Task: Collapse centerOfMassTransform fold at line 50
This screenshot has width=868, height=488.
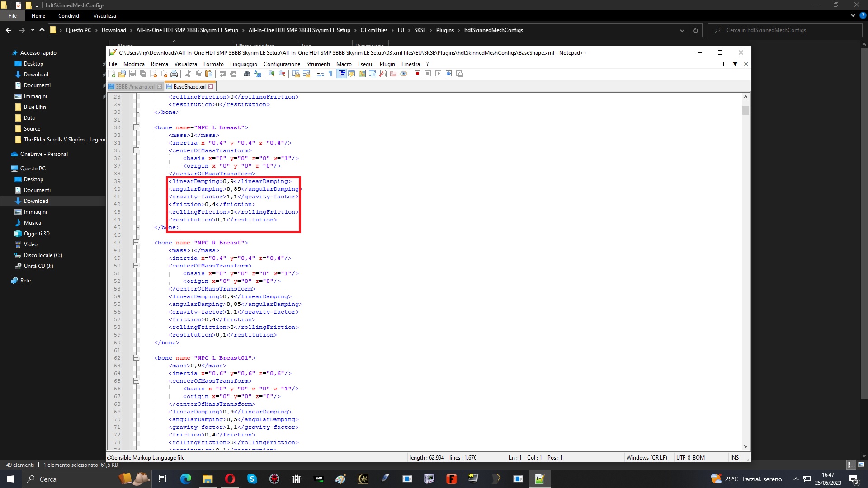Action: click(136, 266)
